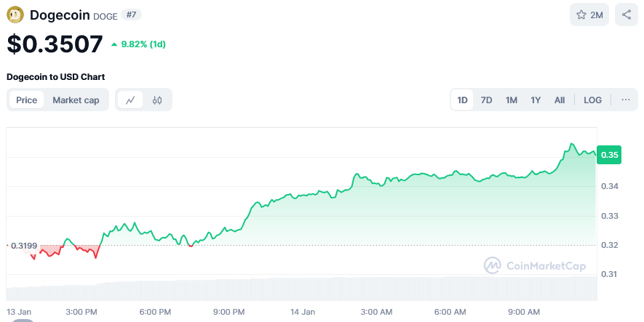
Task: Click the 9.82% (1d) change indicator
Action: pyautogui.click(x=138, y=44)
